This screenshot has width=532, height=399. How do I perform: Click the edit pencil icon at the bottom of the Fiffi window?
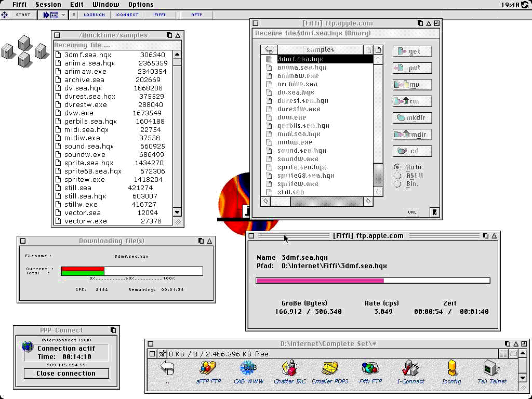(434, 212)
